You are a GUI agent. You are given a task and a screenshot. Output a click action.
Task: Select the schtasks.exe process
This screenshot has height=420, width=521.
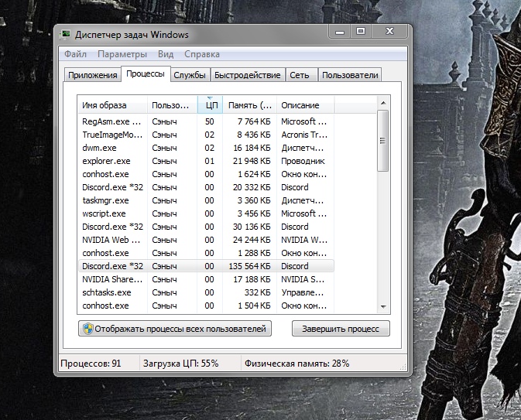click(x=206, y=292)
